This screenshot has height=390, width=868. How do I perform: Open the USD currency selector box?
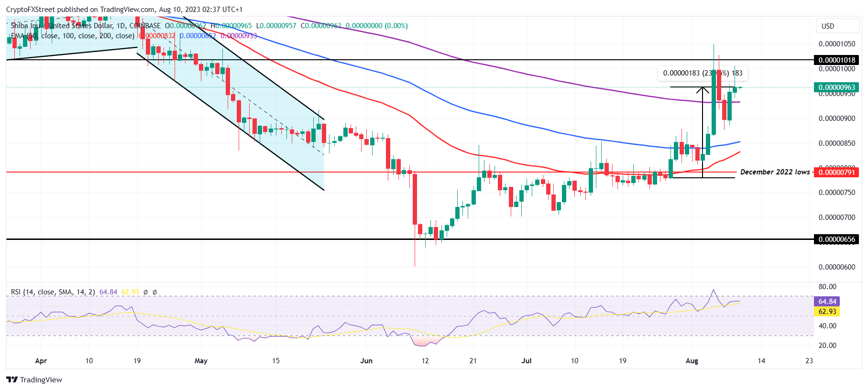pyautogui.click(x=837, y=26)
